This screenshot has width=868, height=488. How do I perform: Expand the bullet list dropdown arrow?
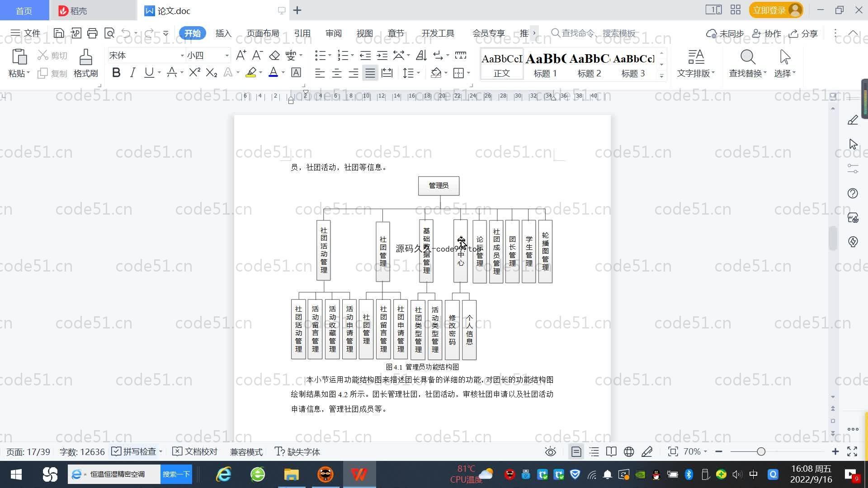pyautogui.click(x=330, y=56)
